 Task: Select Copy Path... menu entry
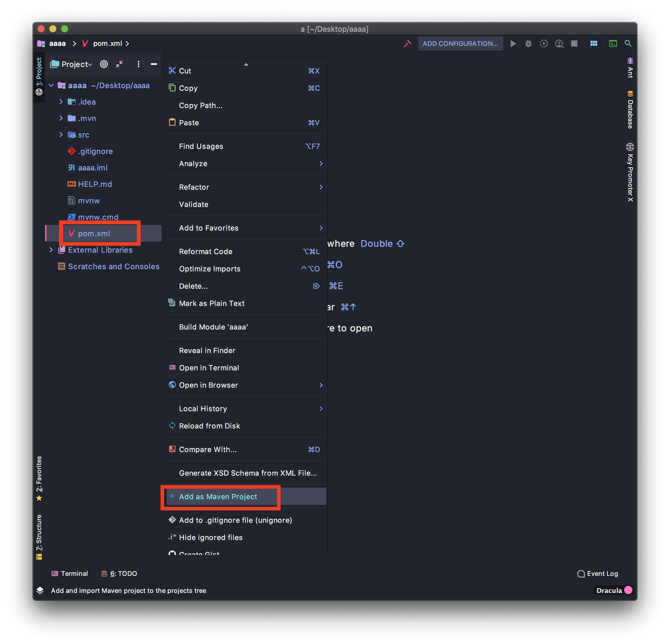246,105
